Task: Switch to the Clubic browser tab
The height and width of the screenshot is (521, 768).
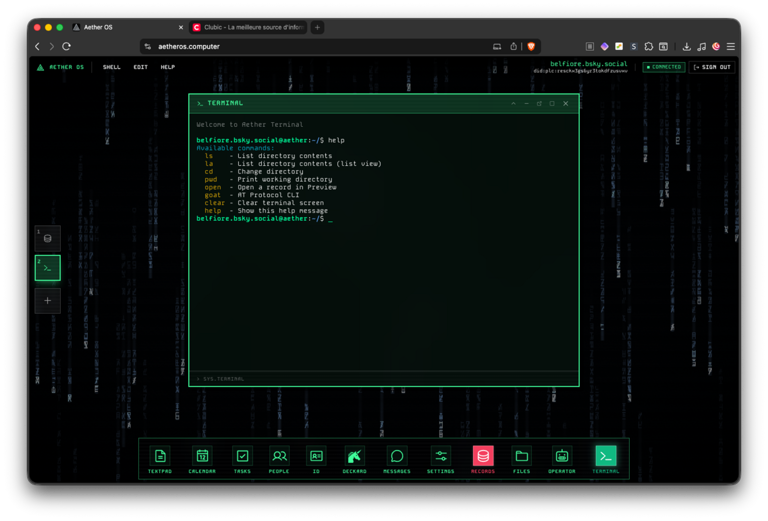Action: [x=249, y=27]
